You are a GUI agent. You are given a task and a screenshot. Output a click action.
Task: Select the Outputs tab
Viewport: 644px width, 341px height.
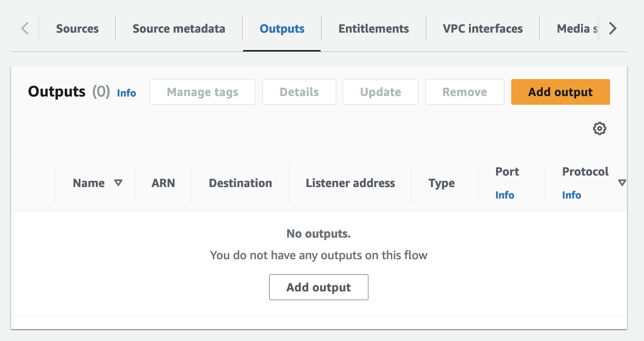pyautogui.click(x=282, y=28)
